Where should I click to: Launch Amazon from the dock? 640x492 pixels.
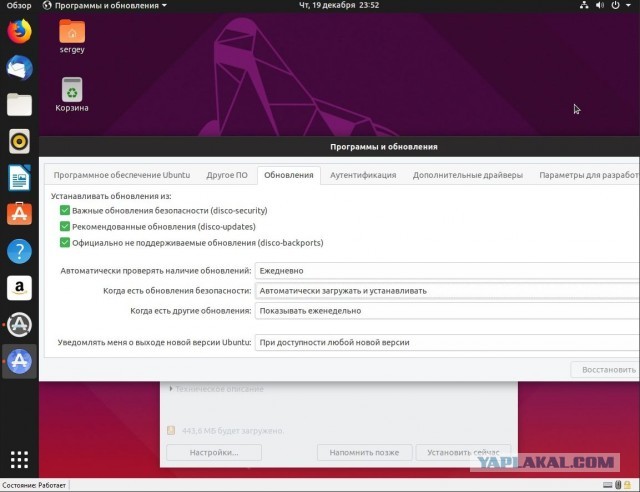point(19,287)
